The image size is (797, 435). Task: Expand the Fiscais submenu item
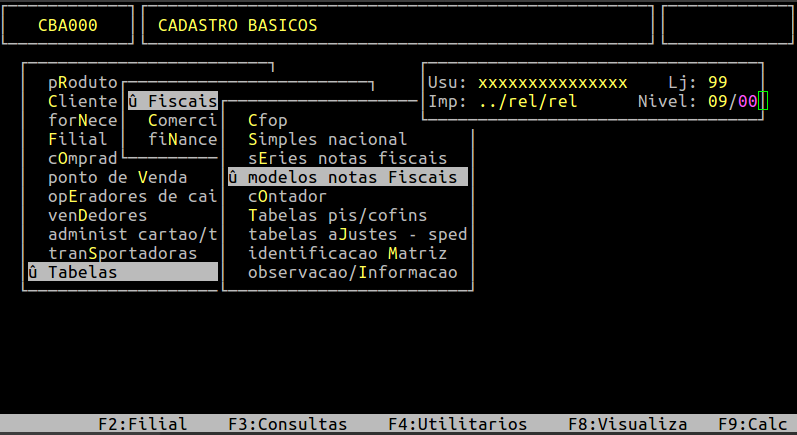click(172, 101)
